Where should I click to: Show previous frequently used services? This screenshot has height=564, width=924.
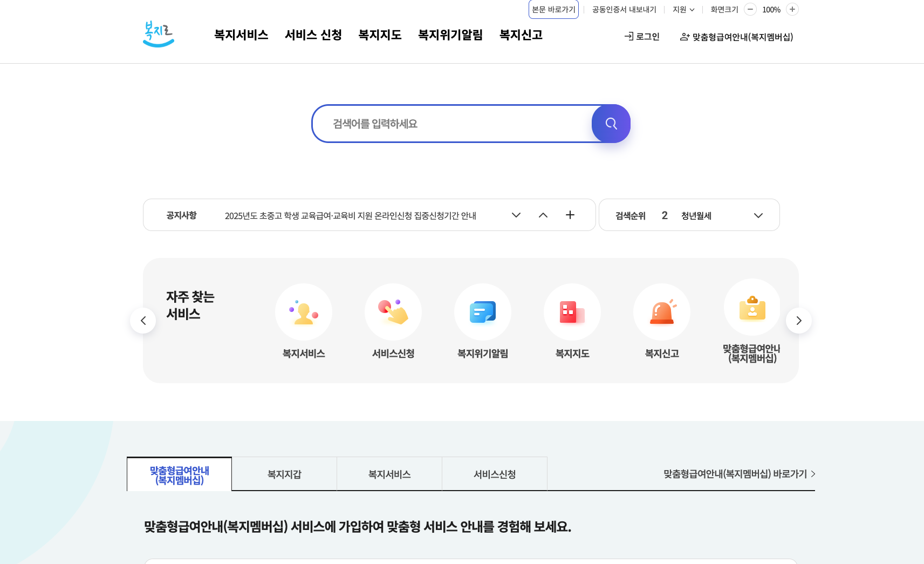(x=143, y=321)
